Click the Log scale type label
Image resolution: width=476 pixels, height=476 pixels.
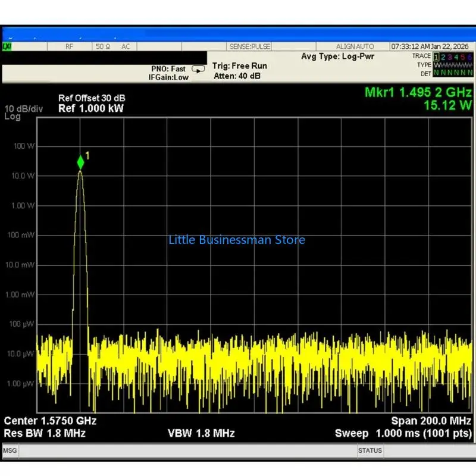pyautogui.click(x=12, y=117)
